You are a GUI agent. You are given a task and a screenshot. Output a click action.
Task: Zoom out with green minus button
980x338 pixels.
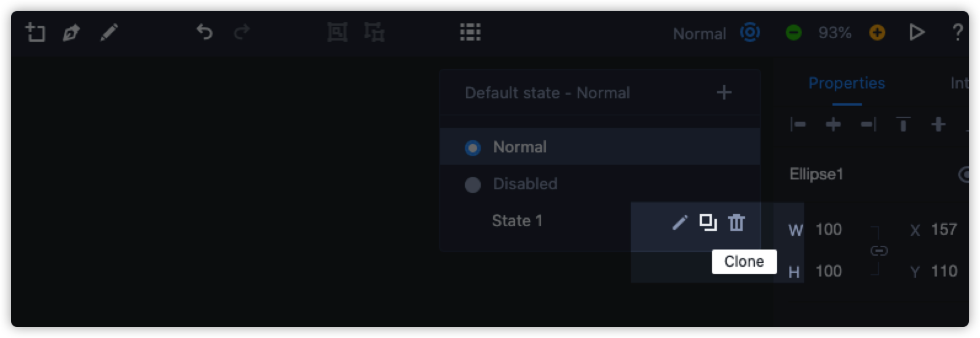pos(794,33)
